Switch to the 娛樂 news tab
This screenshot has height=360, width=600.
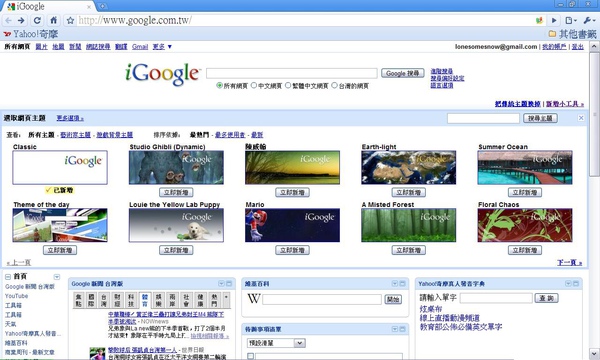pos(158,300)
